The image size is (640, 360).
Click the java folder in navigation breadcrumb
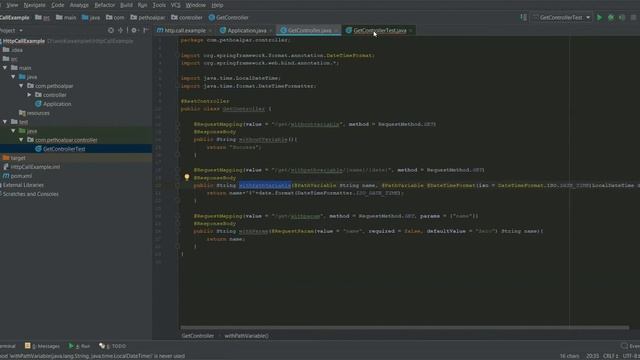pyautogui.click(x=91, y=18)
